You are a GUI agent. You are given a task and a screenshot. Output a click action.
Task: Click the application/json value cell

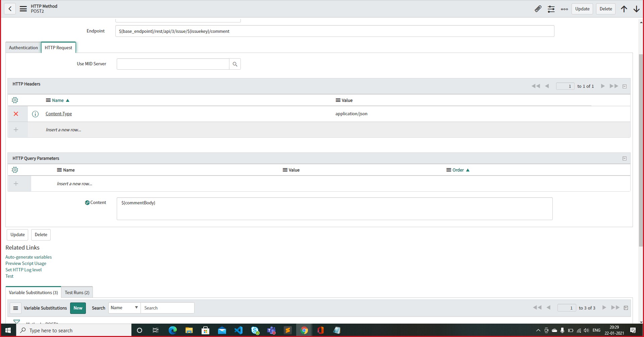tap(352, 114)
